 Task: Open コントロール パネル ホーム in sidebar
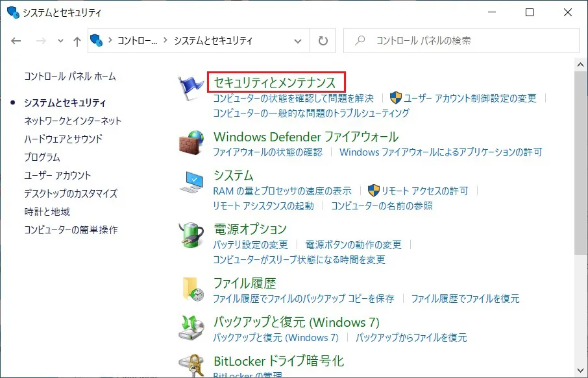click(x=70, y=77)
